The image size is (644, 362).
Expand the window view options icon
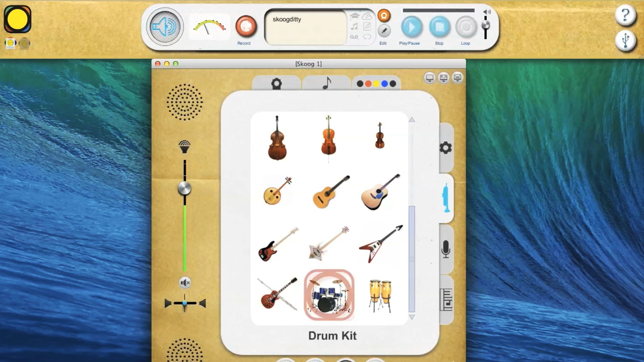click(x=443, y=78)
